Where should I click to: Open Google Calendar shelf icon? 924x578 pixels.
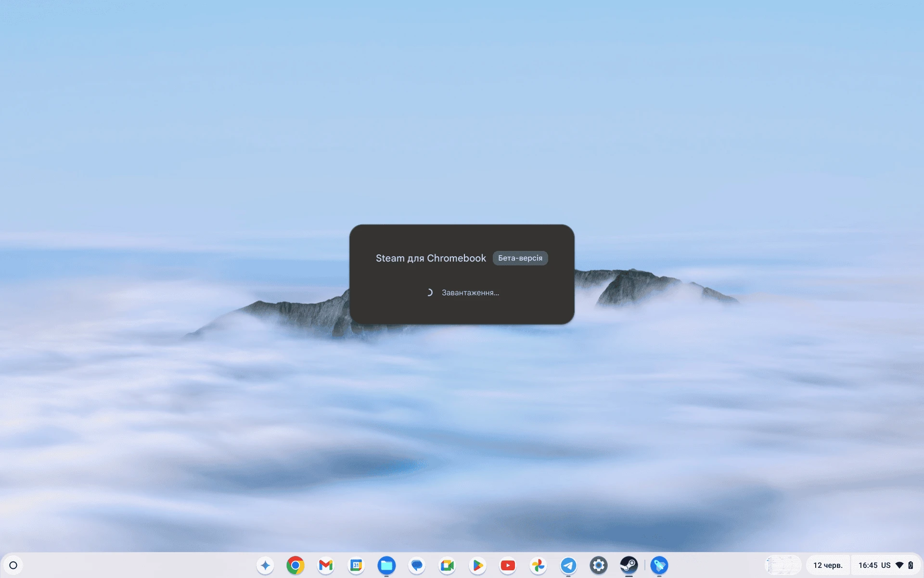point(356,565)
